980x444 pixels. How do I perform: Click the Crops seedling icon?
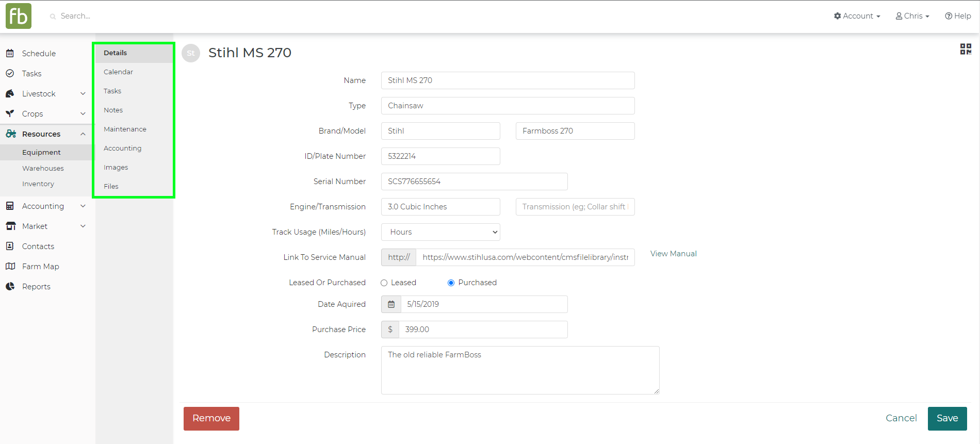pyautogui.click(x=10, y=113)
